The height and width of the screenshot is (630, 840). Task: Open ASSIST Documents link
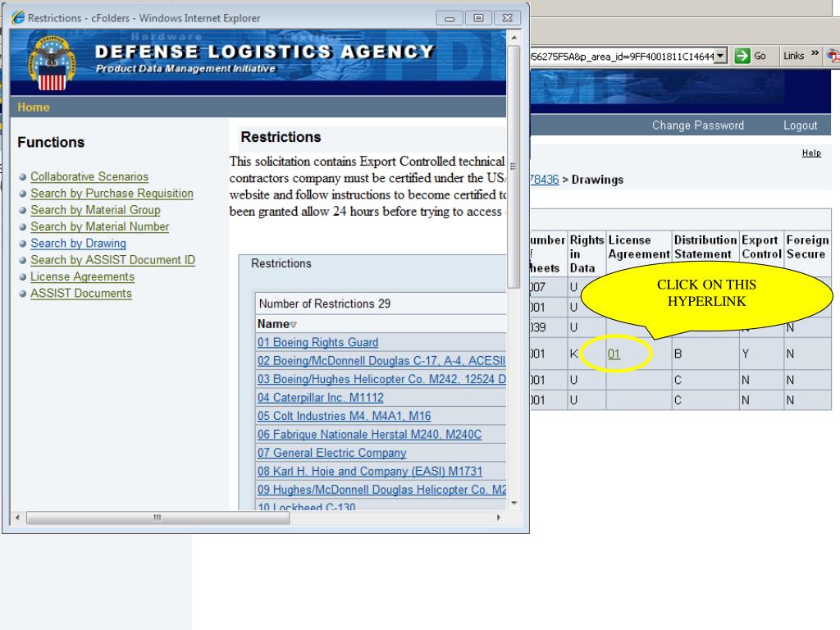[x=81, y=293]
